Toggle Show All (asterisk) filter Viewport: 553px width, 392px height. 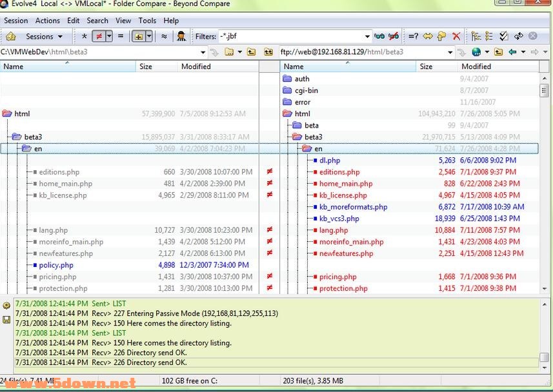click(84, 36)
